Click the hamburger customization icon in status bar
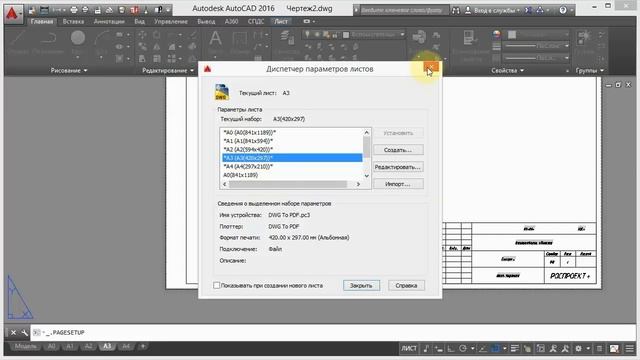 coord(629,349)
